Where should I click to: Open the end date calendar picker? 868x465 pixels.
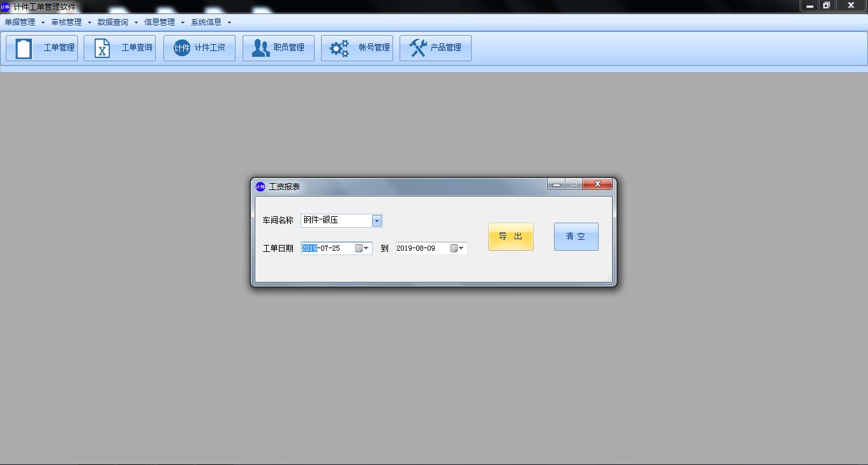pos(457,248)
